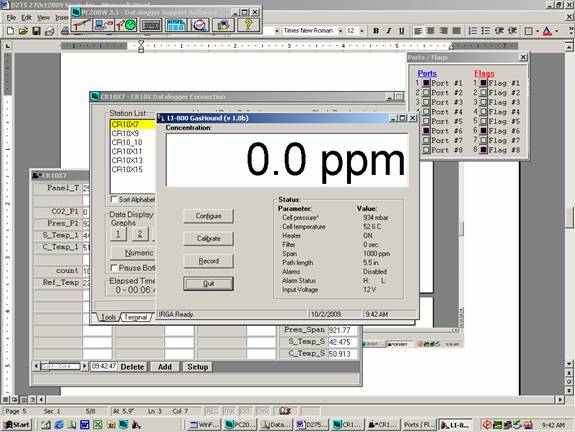
Task: Apply numbered list in Word toolbar
Action: click(473, 31)
